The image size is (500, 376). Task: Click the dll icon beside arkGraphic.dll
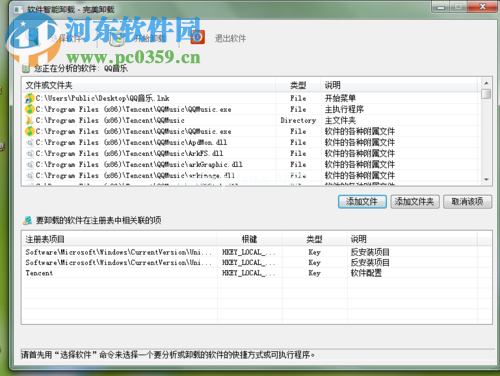30,164
